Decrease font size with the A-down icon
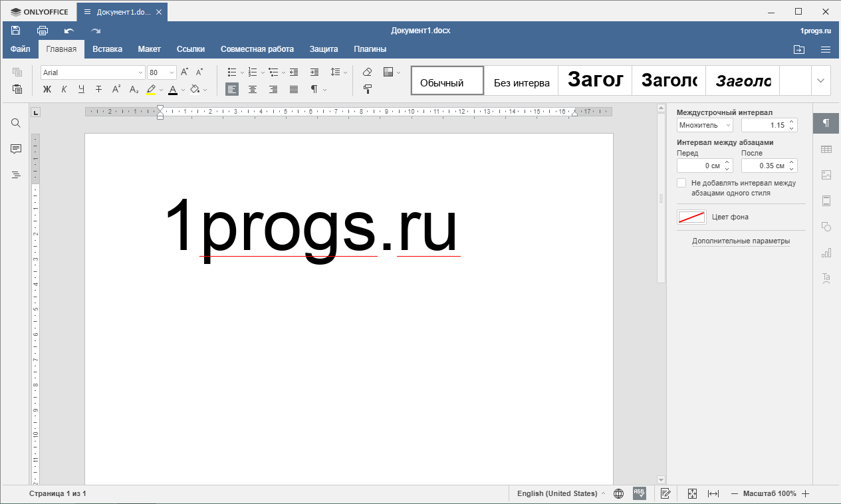 click(199, 72)
